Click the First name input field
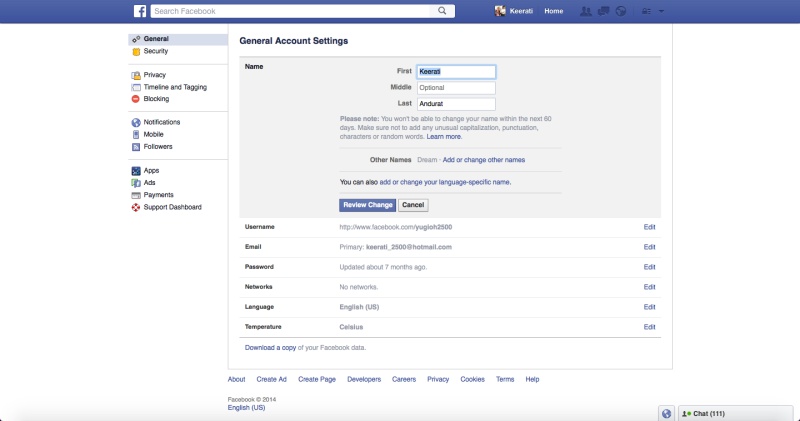This screenshot has height=421, width=800. [456, 71]
